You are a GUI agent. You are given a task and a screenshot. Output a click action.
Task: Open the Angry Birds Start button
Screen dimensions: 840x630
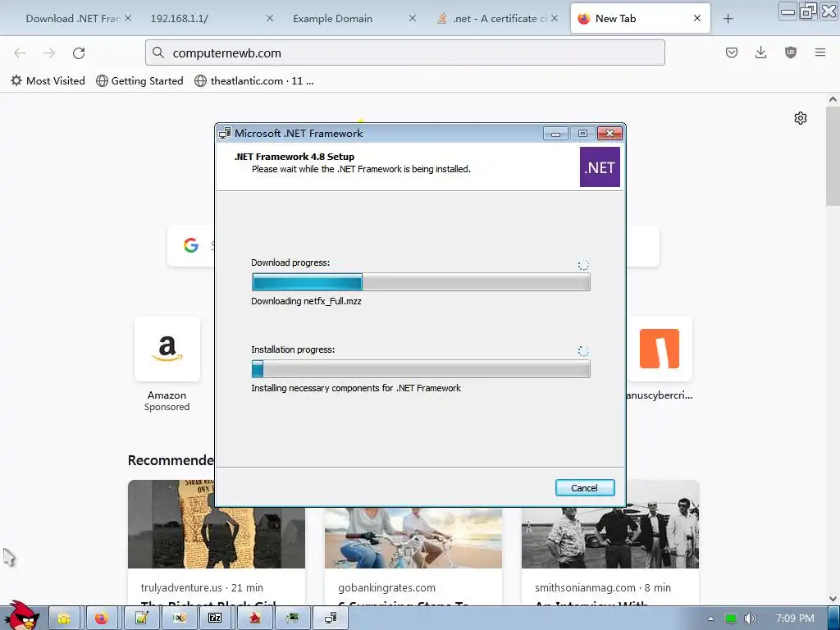(21, 615)
